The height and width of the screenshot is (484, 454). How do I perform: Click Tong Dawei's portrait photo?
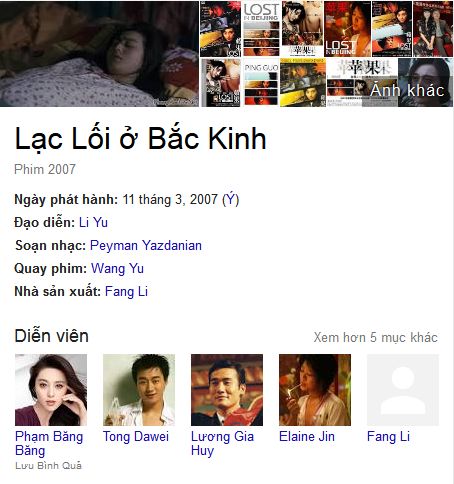coord(139,390)
